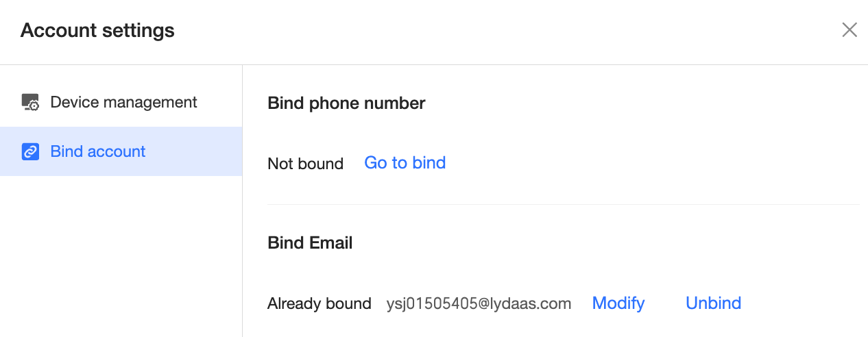Image resolution: width=868 pixels, height=337 pixels.
Task: Click the Device management monitor-gear icon
Action: click(x=30, y=103)
